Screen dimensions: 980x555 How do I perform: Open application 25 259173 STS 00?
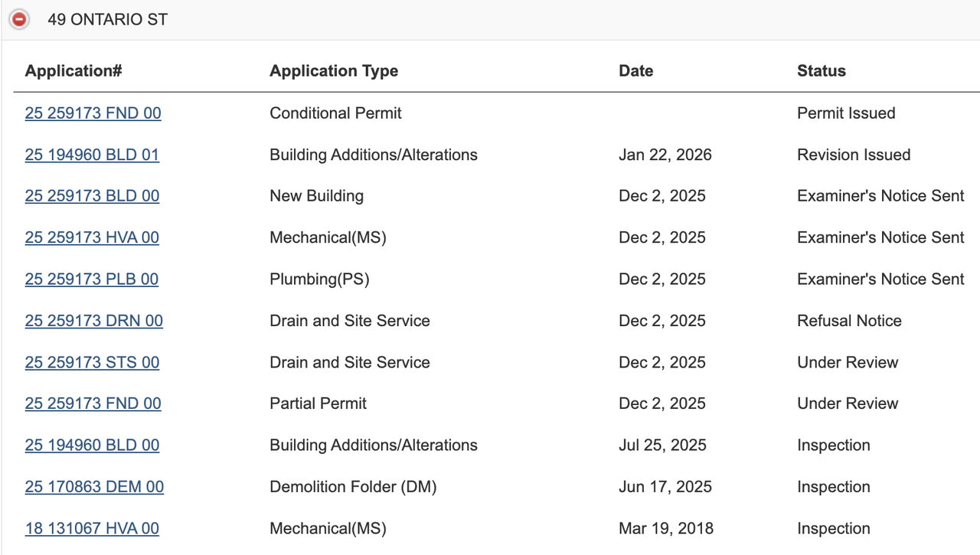click(93, 362)
